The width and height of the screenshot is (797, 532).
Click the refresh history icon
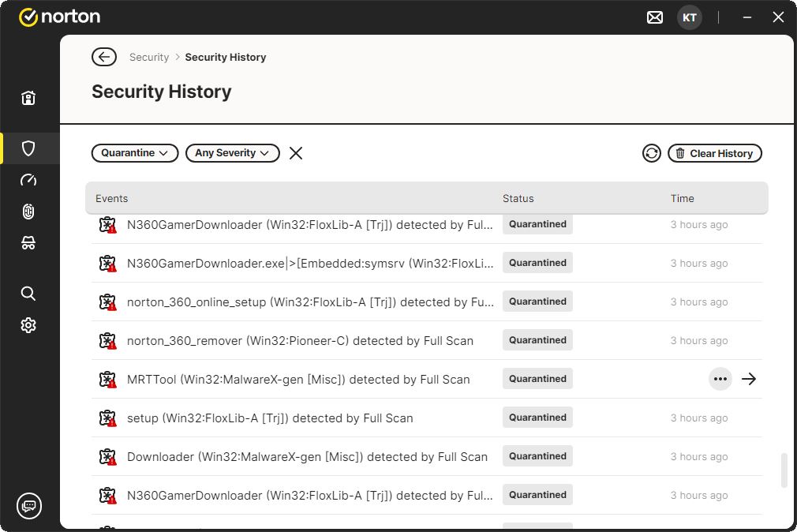651,153
